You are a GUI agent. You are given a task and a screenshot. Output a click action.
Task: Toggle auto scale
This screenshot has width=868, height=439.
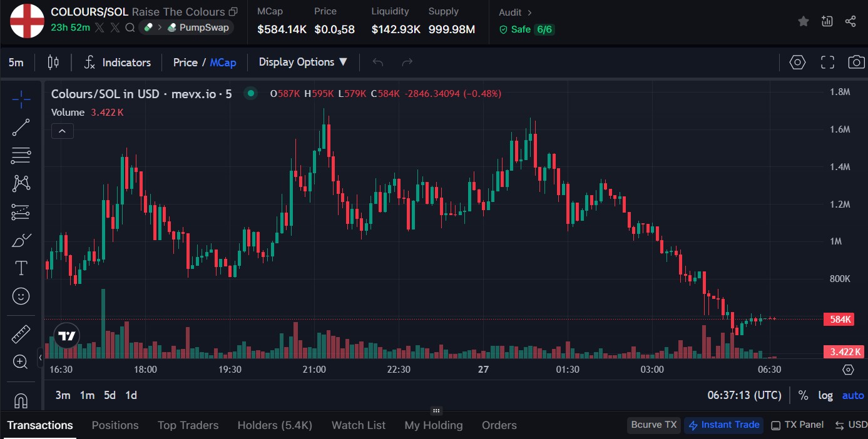pos(853,395)
